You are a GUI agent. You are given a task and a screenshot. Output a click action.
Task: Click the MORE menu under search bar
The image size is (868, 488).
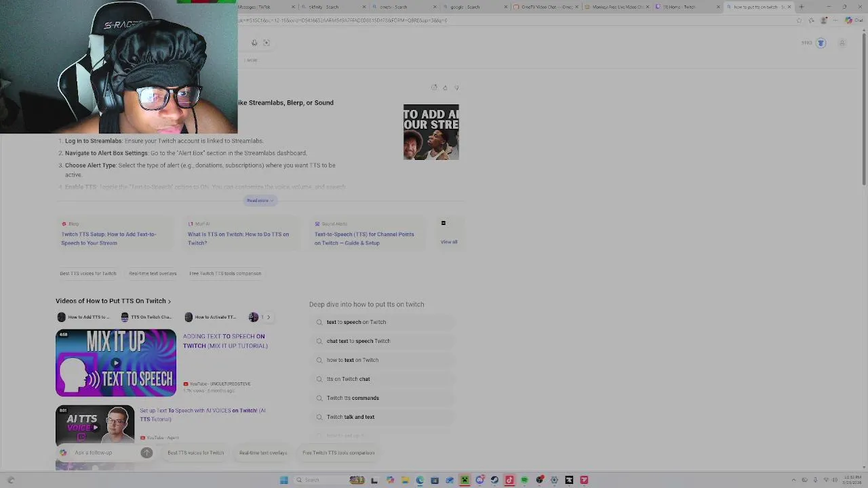click(x=252, y=60)
